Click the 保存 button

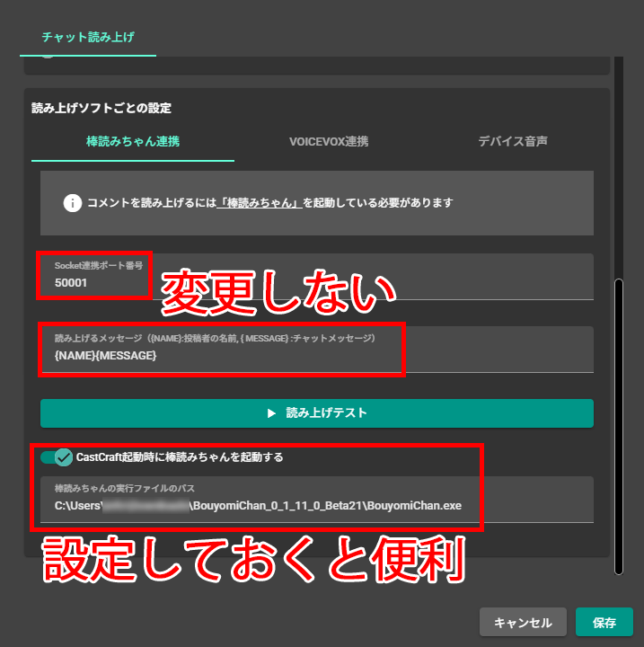tap(604, 622)
